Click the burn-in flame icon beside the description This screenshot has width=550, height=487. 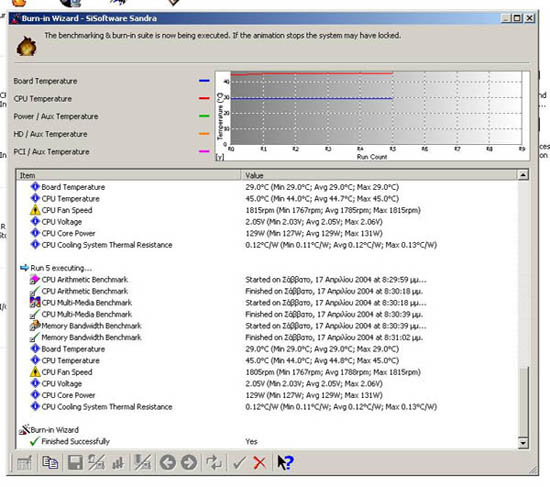click(x=27, y=46)
